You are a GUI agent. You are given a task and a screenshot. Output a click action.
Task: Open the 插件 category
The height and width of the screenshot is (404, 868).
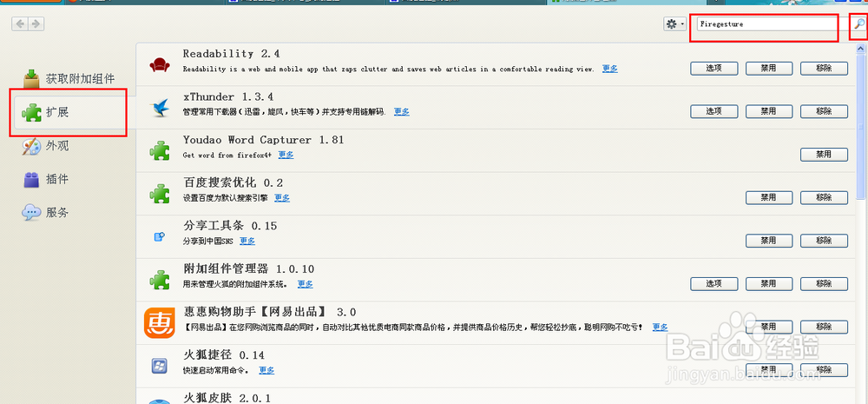tap(45, 180)
